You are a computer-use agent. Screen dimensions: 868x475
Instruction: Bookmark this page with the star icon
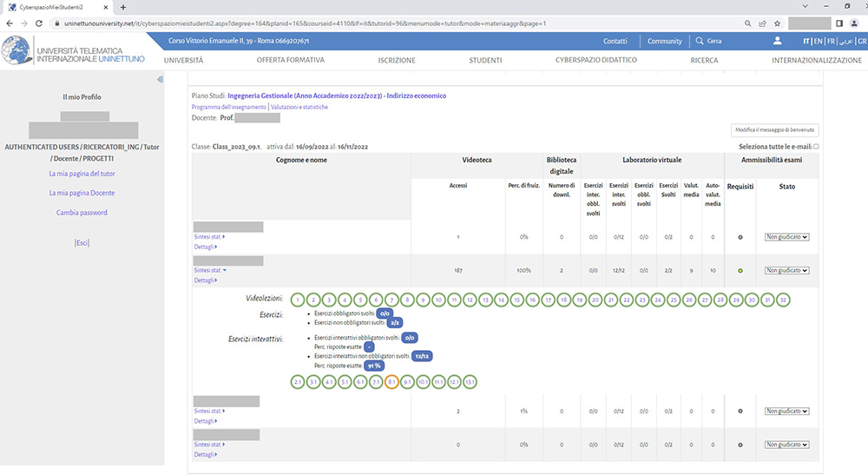pos(777,23)
